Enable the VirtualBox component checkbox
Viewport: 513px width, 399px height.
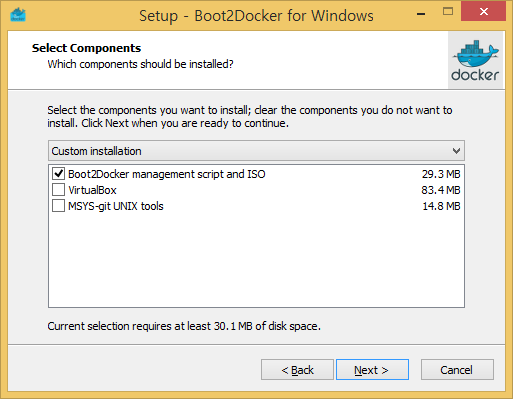pyautogui.click(x=59, y=190)
